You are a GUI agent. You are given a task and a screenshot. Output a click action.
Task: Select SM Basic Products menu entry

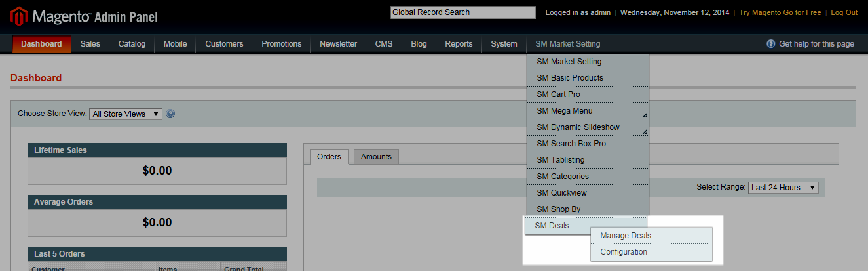[x=588, y=78]
